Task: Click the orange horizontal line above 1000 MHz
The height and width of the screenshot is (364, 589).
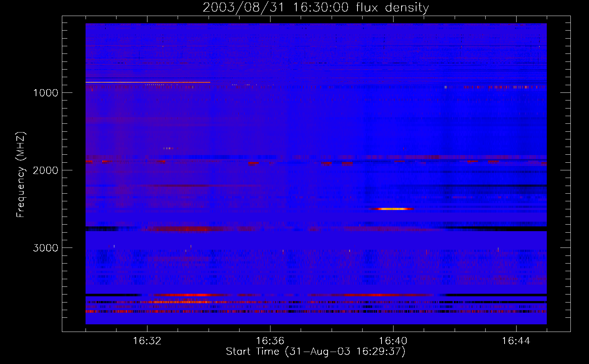Action: coord(148,82)
